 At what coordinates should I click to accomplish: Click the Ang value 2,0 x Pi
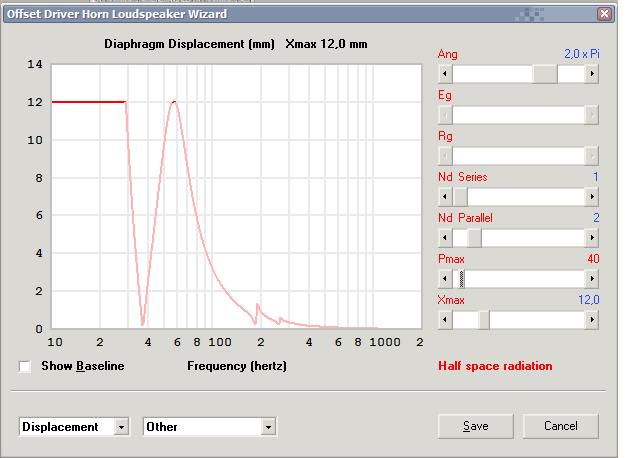(582, 54)
